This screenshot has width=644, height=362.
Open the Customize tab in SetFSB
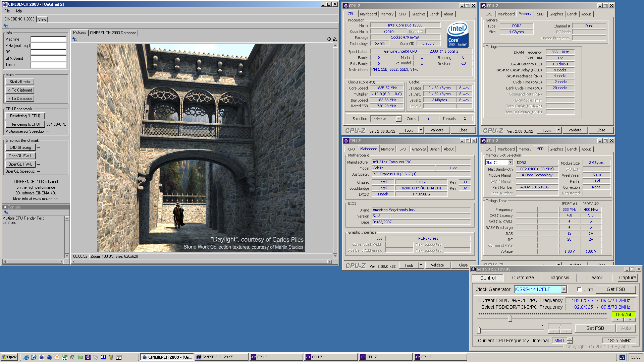coord(523,278)
